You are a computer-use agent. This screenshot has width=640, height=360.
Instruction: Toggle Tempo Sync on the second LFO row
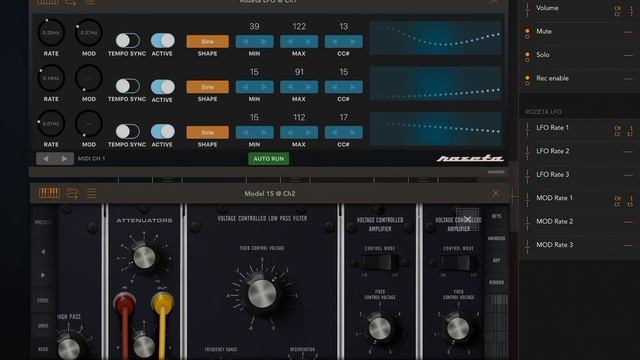[x=127, y=86]
